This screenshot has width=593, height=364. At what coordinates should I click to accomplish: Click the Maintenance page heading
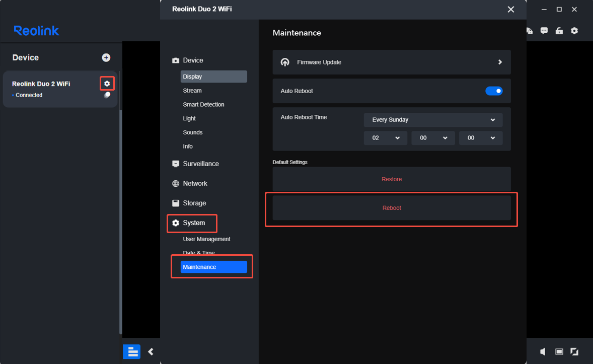point(296,33)
